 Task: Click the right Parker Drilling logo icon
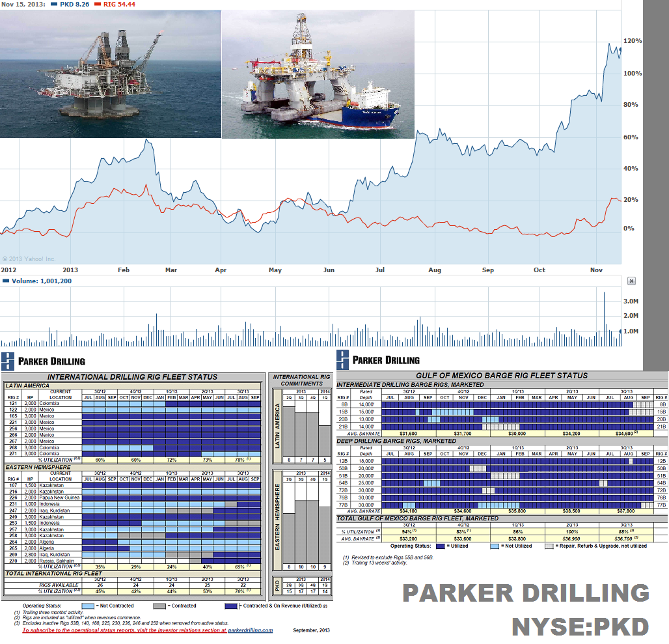pyautogui.click(x=342, y=358)
